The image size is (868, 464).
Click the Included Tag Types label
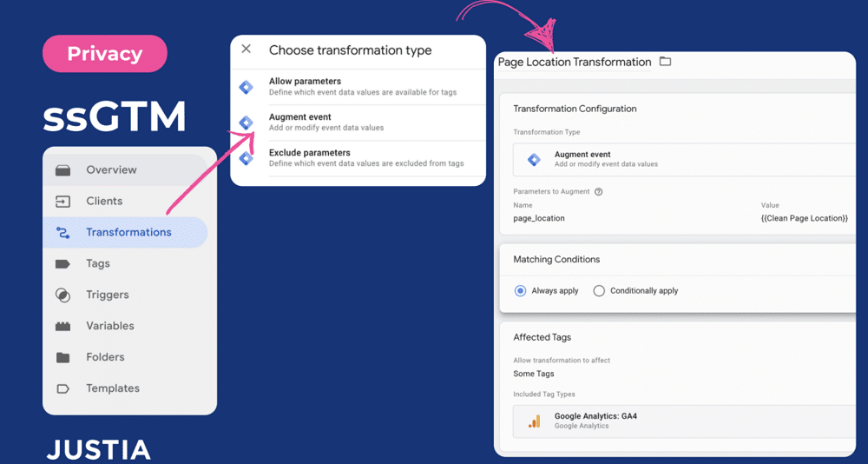544,394
